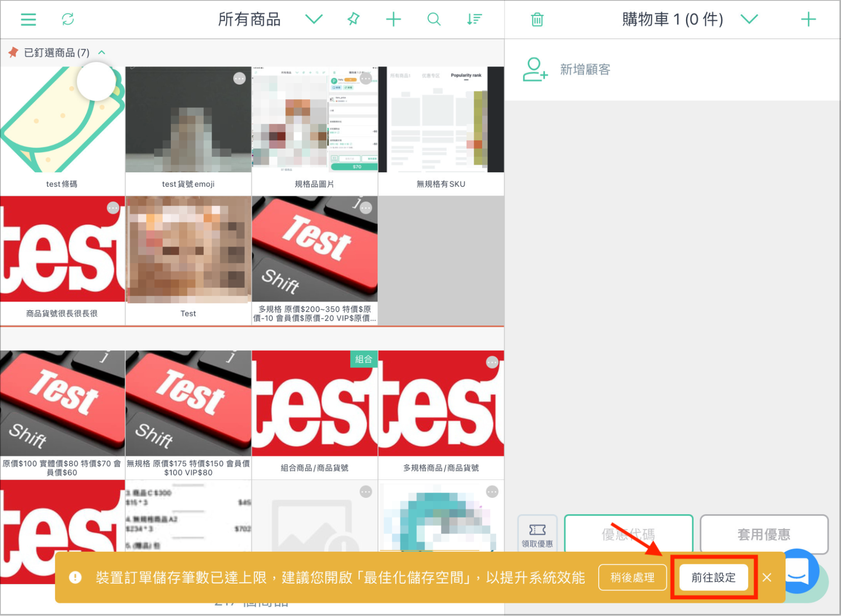Open product search magnifier

(x=434, y=19)
